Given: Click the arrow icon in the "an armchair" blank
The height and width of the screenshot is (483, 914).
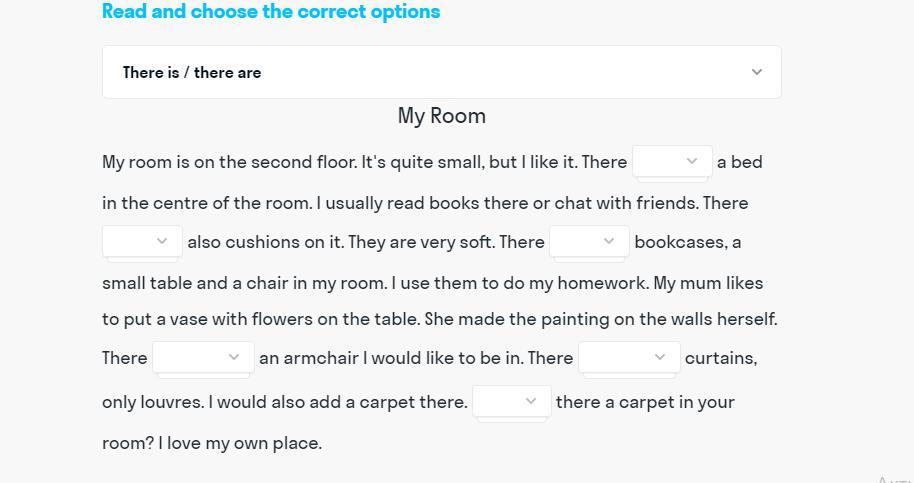Looking at the screenshot, I should point(234,357).
